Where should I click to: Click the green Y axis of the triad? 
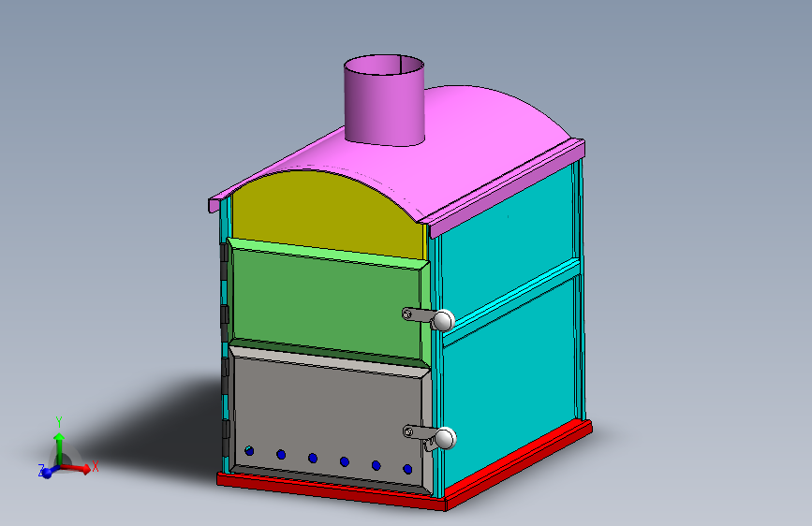[x=59, y=447]
